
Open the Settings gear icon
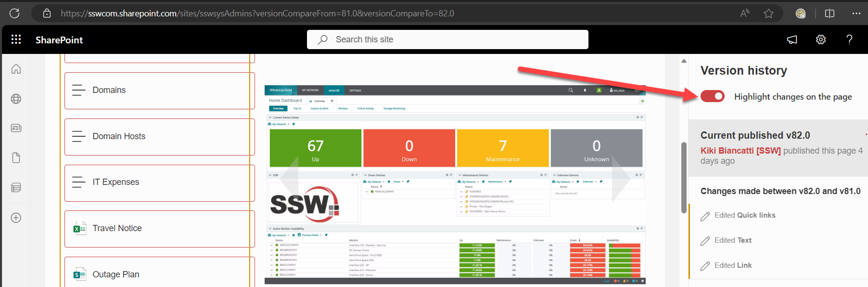[821, 39]
